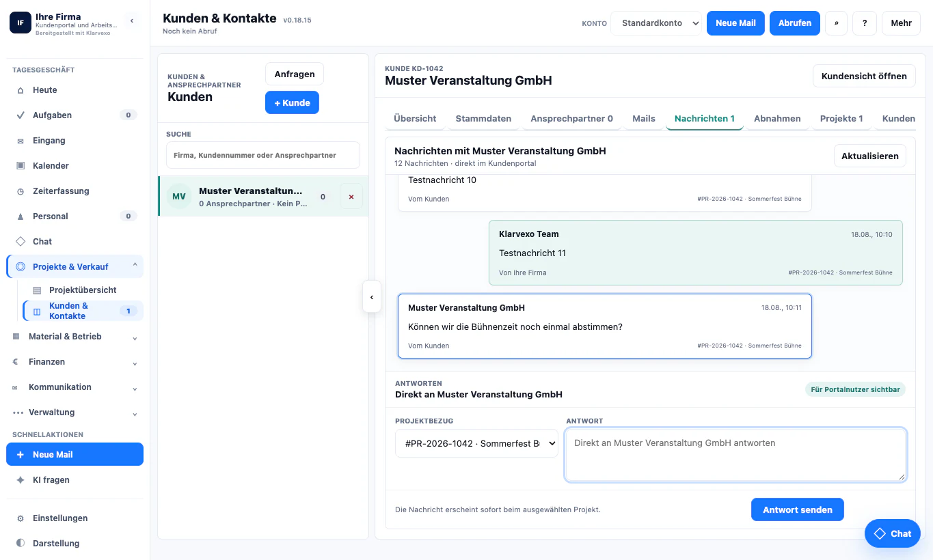Click the mail icon beside Kommunikation
This screenshot has width=933, height=560.
(x=16, y=387)
